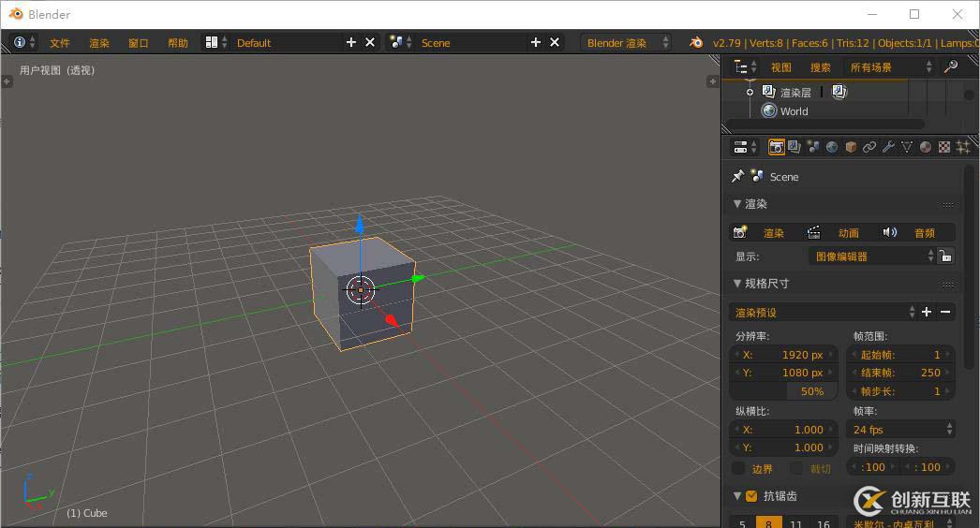Open the Particles sparkle tab
980x528 pixels.
coord(962,147)
